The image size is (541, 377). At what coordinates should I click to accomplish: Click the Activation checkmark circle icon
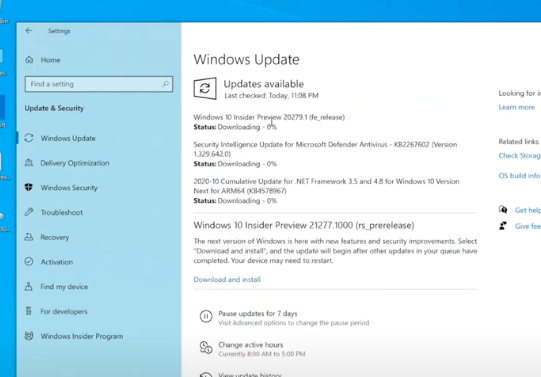click(29, 261)
